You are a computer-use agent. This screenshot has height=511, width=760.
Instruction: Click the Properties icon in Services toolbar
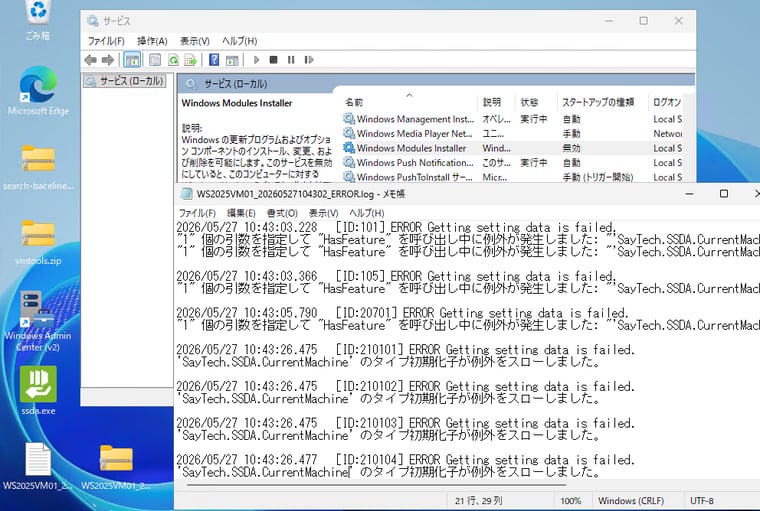pyautogui.click(x=155, y=60)
